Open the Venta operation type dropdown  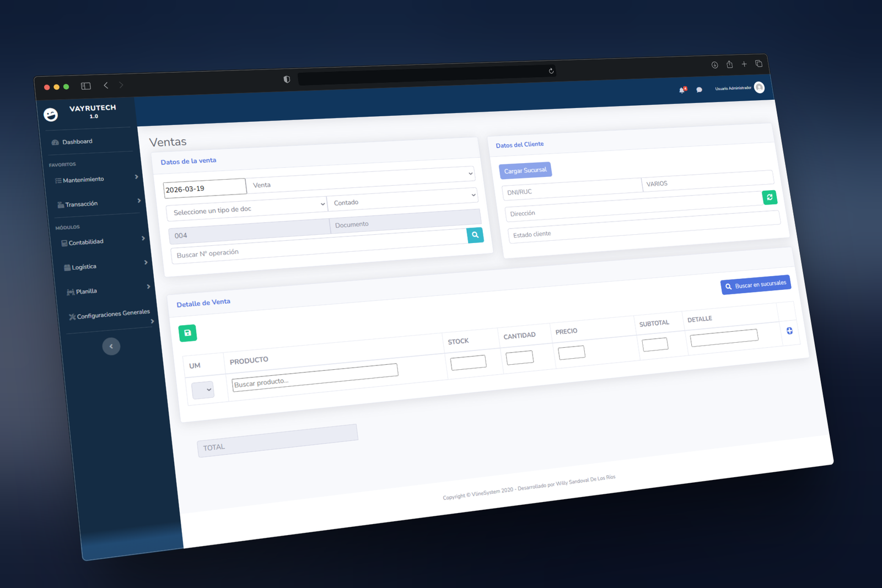[361, 179]
